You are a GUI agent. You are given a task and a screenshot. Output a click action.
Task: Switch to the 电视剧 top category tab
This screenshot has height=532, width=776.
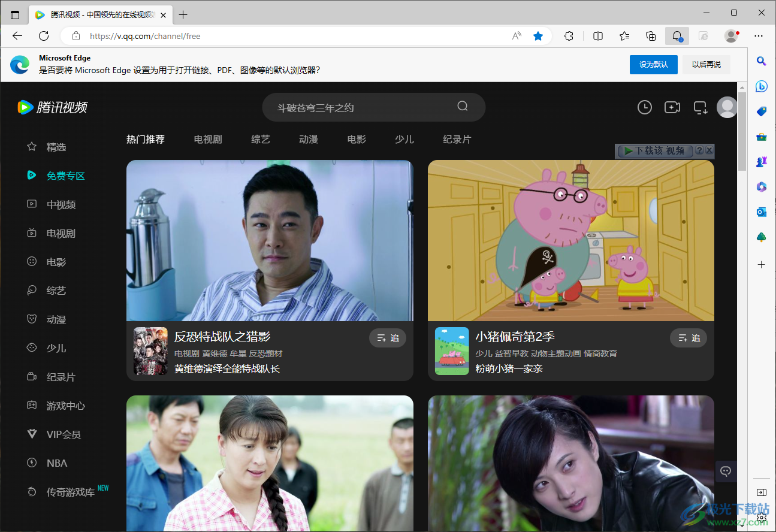(x=208, y=139)
